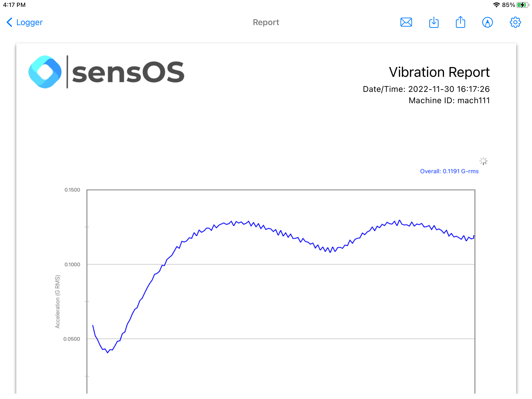Click the 0.1000 axis value label
The height and width of the screenshot is (399, 532).
72,265
